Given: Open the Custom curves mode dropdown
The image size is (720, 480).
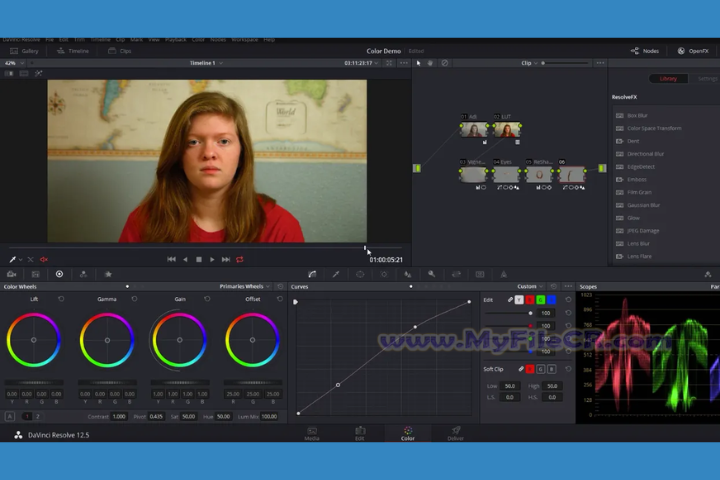Looking at the screenshot, I should (x=530, y=287).
